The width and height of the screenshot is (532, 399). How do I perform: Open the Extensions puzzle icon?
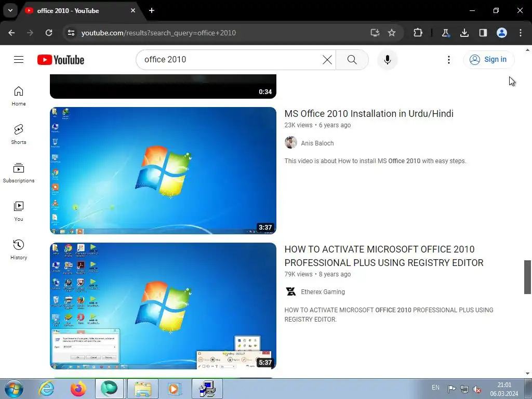pyautogui.click(x=418, y=33)
